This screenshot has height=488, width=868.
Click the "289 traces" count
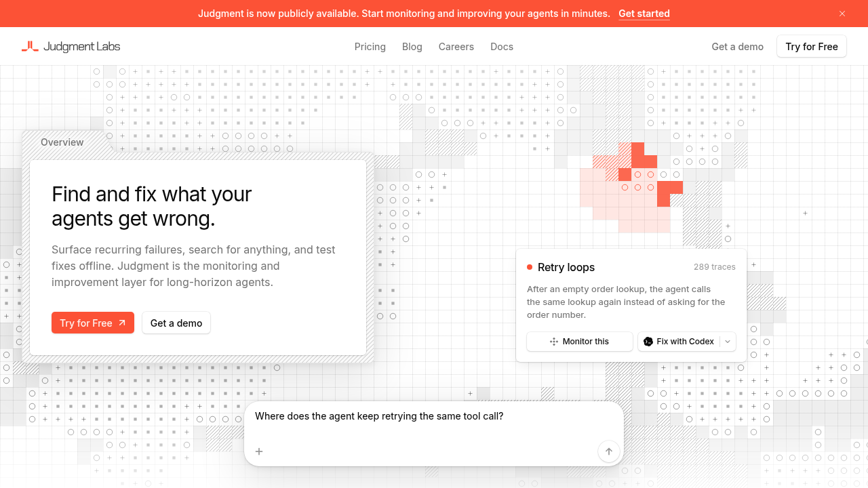click(x=715, y=267)
